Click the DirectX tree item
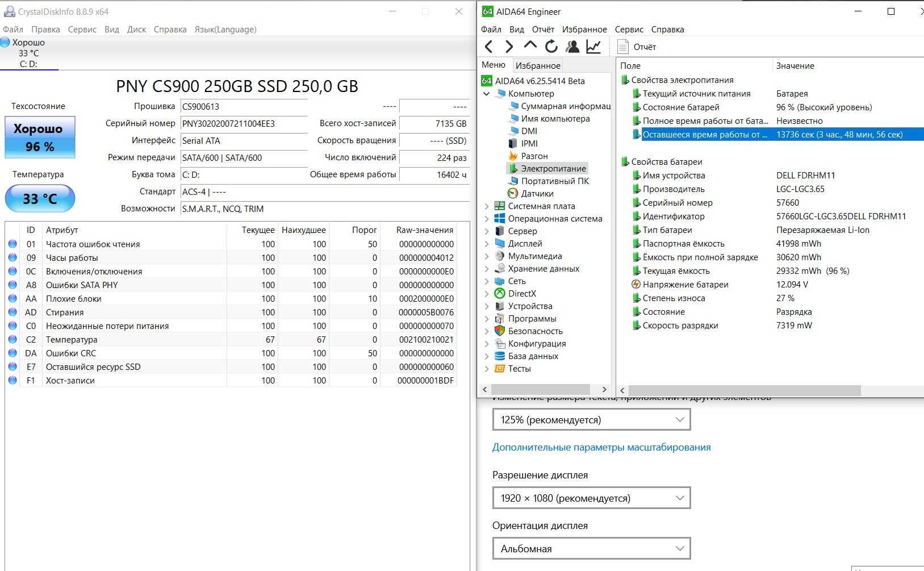The image size is (924, 571). tap(522, 294)
